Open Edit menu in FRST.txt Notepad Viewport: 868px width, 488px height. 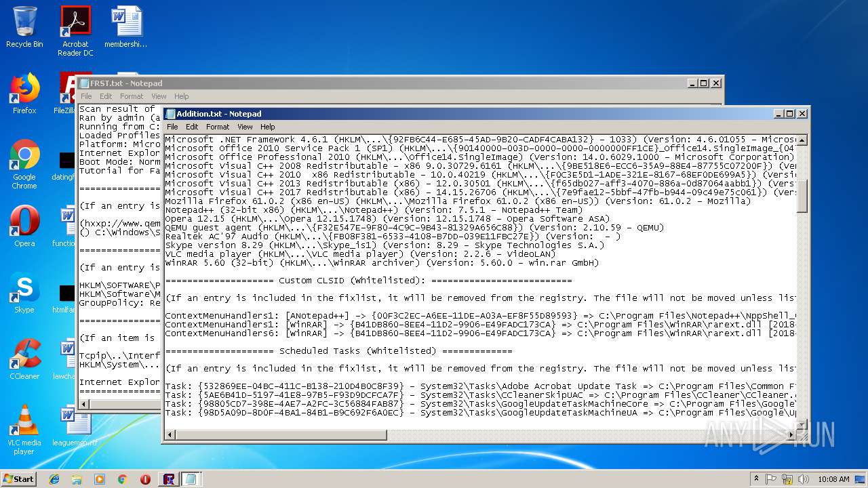[106, 96]
